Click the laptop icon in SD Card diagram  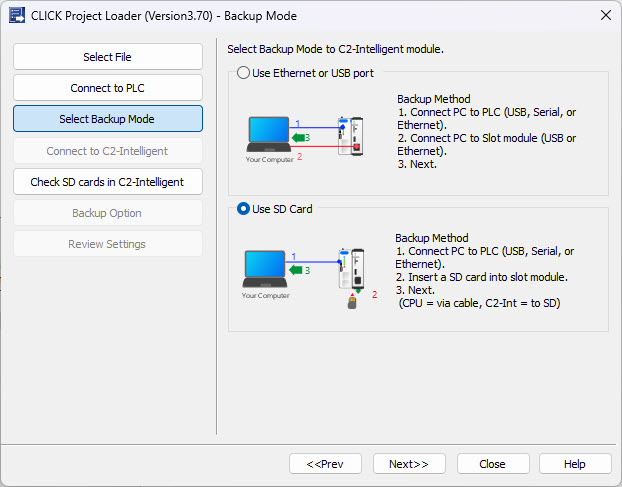click(265, 269)
